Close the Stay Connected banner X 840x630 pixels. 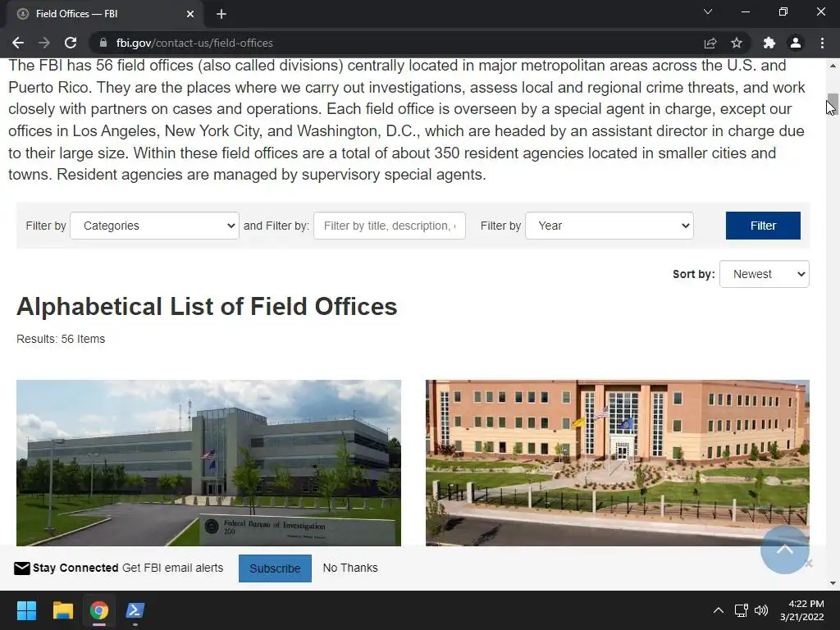809,563
